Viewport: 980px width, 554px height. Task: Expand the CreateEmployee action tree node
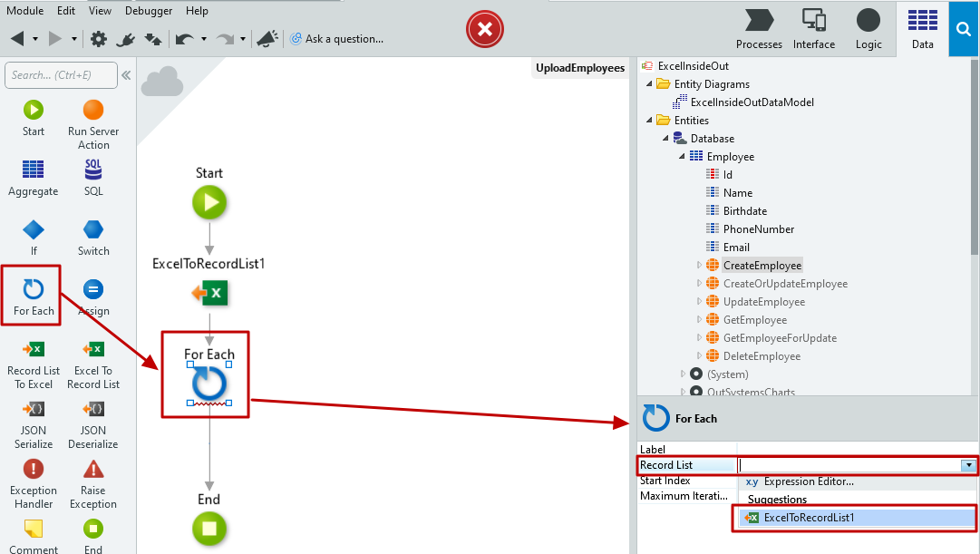click(699, 266)
